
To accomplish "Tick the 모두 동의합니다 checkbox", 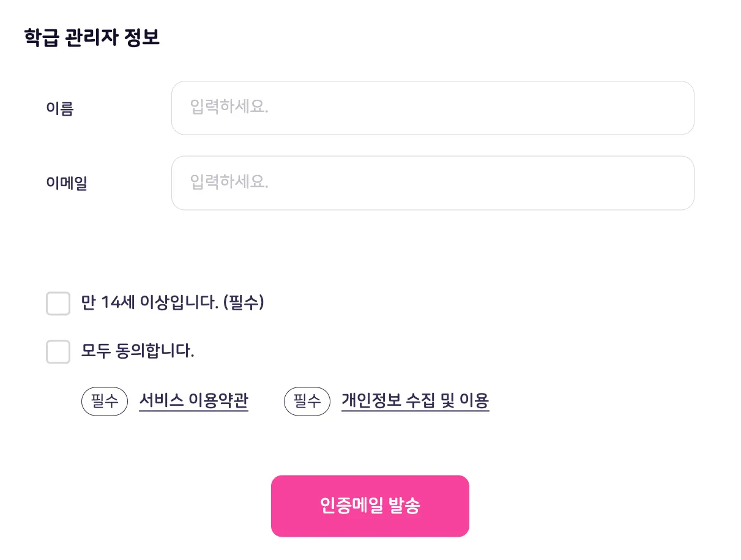I will point(58,352).
